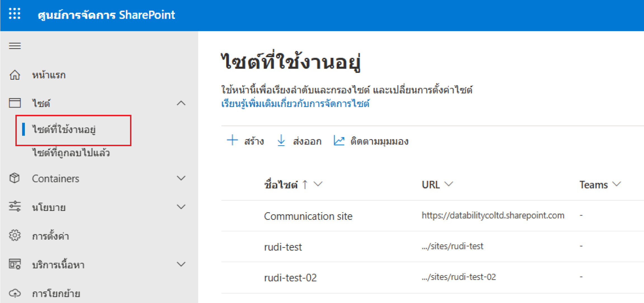This screenshot has width=644, height=303.
Task: Open the ชื่อไซต์ column dropdown chevron
Action: pyautogui.click(x=318, y=184)
